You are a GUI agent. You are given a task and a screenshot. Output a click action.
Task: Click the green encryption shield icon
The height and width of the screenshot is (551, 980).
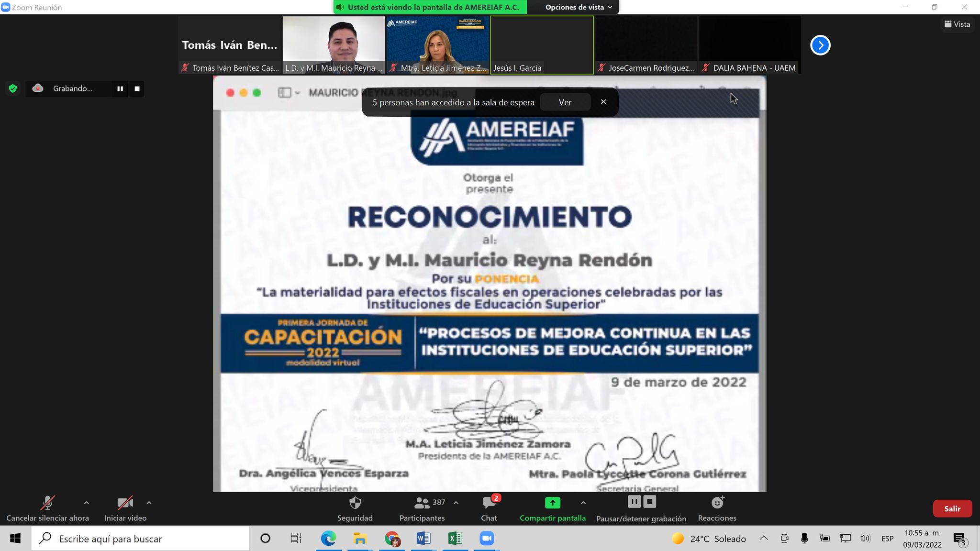tap(13, 88)
